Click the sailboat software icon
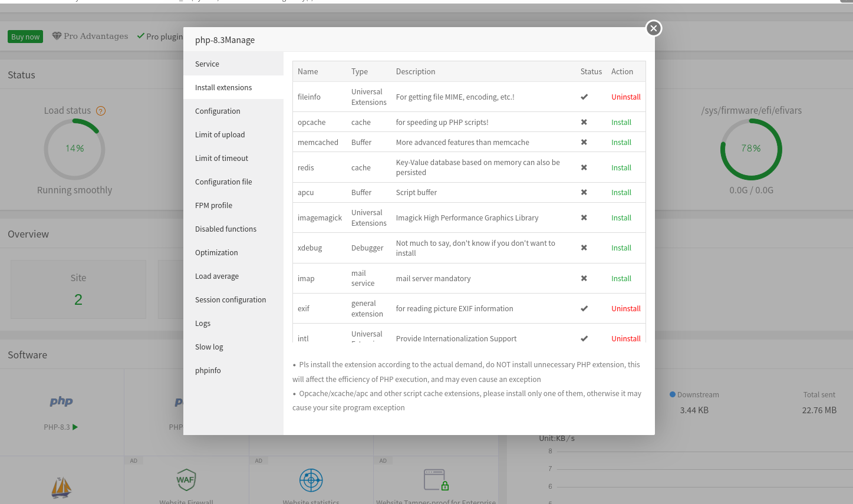This screenshot has height=504, width=853. [x=61, y=487]
